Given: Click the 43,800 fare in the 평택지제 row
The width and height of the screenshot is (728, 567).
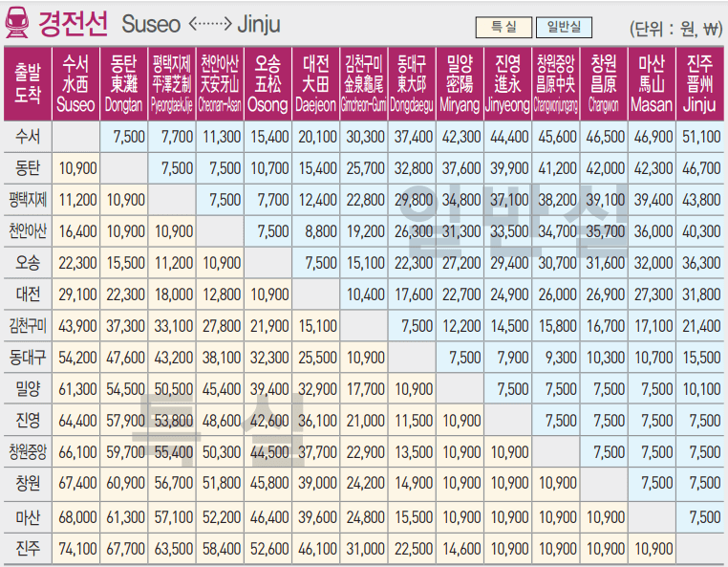Looking at the screenshot, I should (x=701, y=200).
